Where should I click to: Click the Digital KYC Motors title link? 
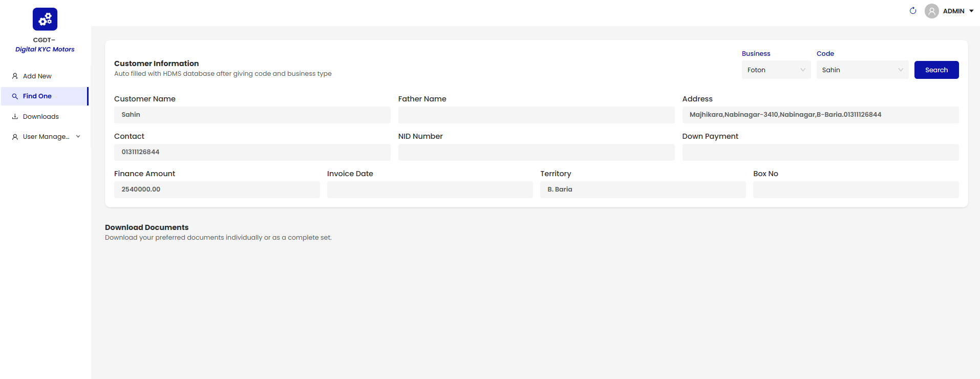click(45, 50)
